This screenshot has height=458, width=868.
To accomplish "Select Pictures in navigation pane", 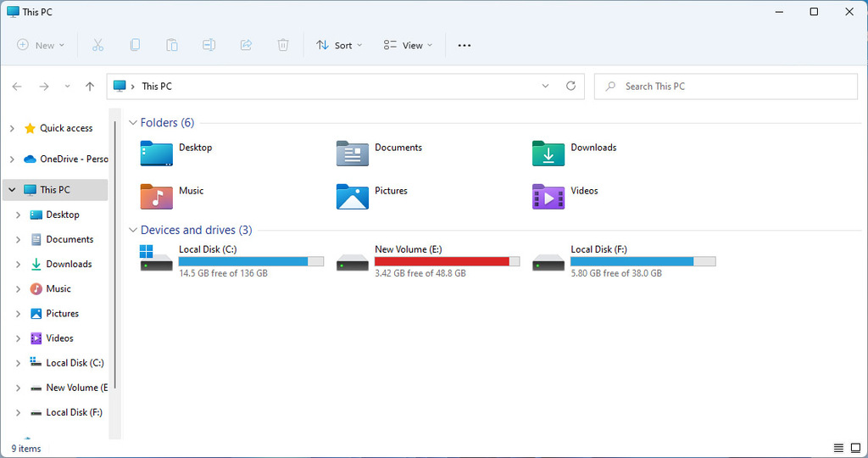I will pyautogui.click(x=54, y=314).
